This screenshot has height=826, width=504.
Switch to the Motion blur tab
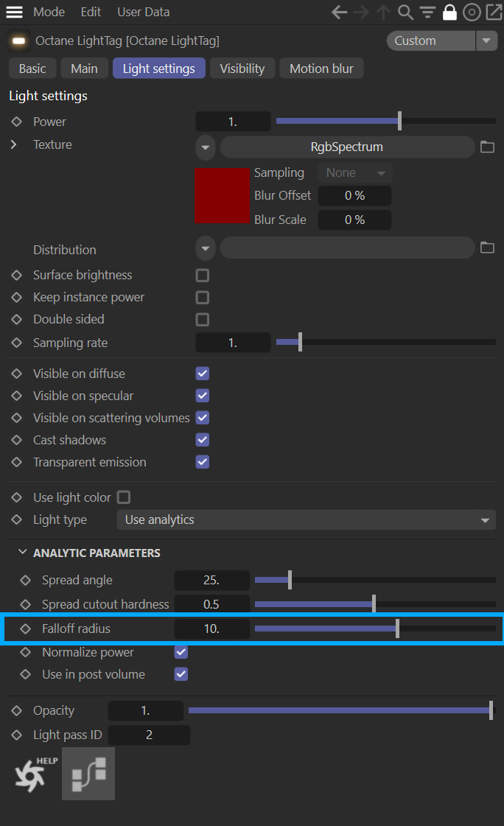click(321, 69)
